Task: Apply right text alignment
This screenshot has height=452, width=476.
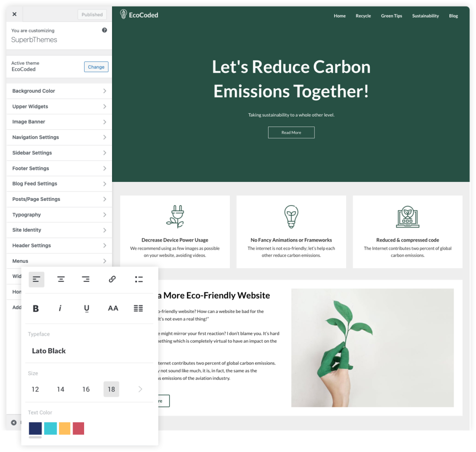Action: 86,279
